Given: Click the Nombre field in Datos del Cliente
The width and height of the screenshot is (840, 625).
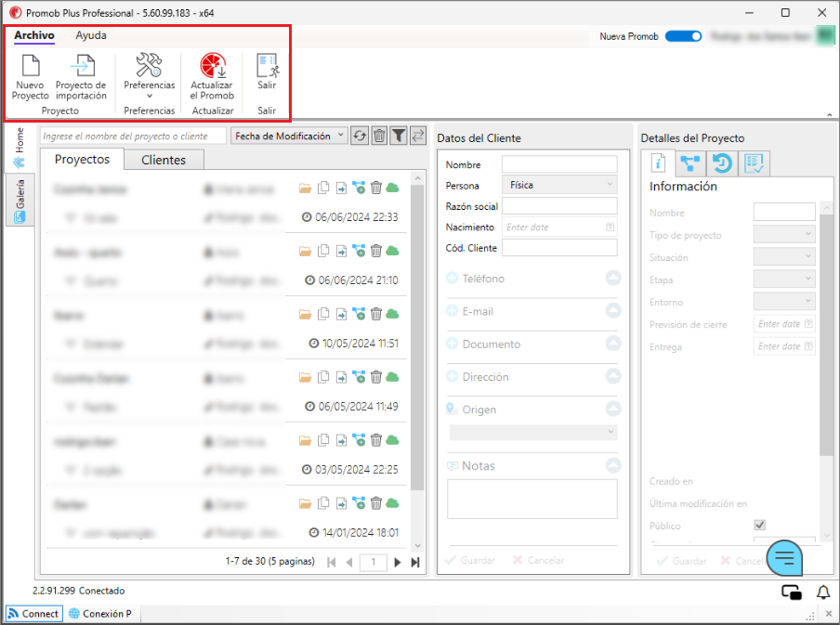Looking at the screenshot, I should [559, 163].
